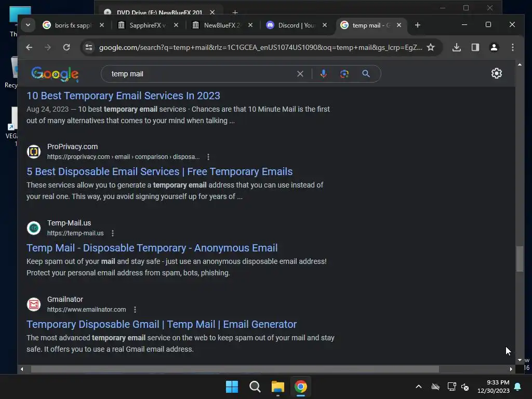Toggle the Chrome side panel icon

click(x=475, y=47)
